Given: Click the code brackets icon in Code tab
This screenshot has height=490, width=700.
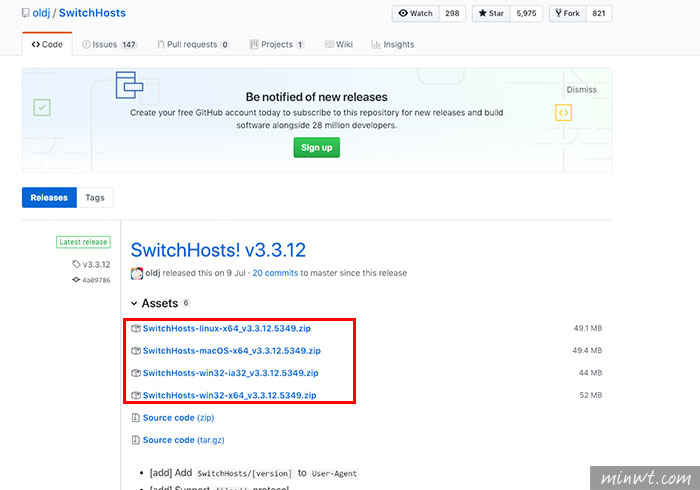Looking at the screenshot, I should click(36, 44).
